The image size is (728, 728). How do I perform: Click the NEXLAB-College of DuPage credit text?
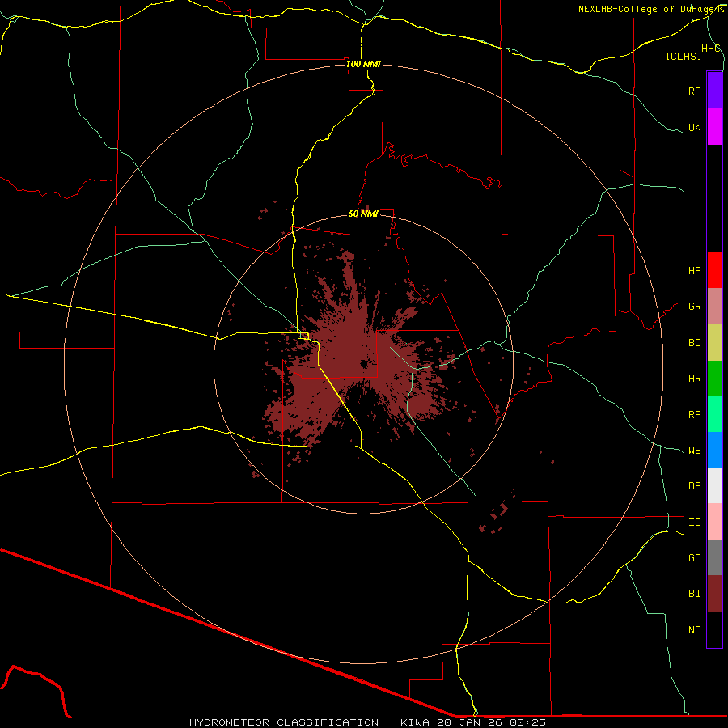point(650,9)
